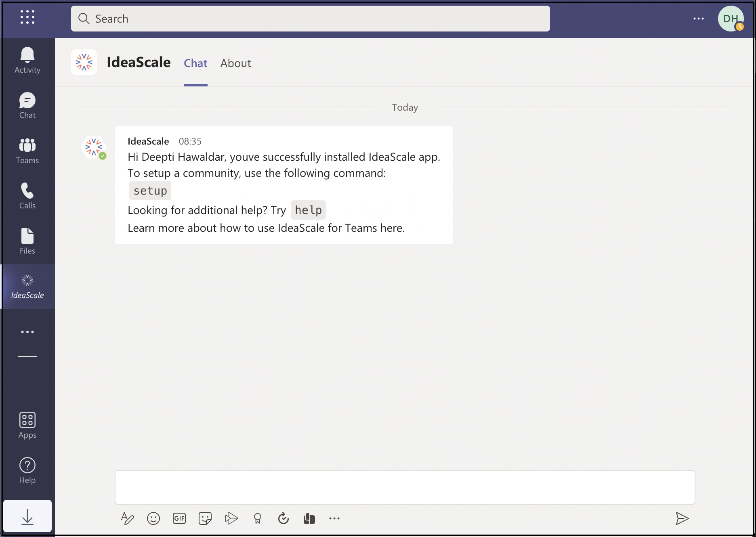Go to Chat in the sidebar
Screen dimensions: 756x537
(27, 106)
